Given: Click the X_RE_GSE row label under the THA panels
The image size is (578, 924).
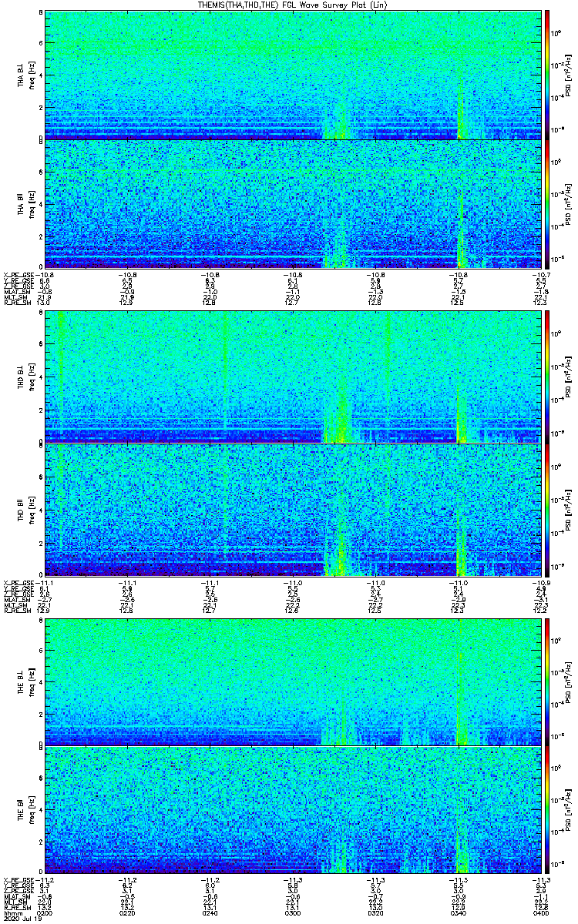Looking at the screenshot, I should pyautogui.click(x=18, y=275).
